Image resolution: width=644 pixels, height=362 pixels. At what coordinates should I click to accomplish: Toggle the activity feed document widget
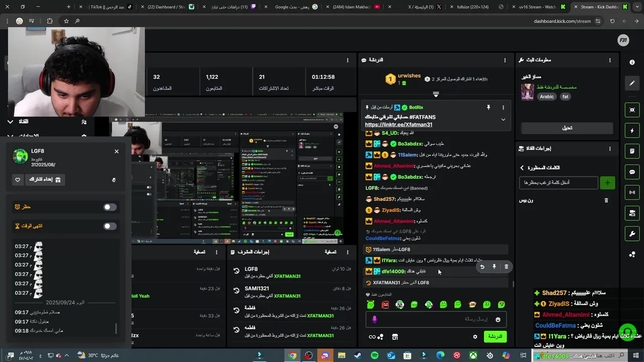pos(632,151)
